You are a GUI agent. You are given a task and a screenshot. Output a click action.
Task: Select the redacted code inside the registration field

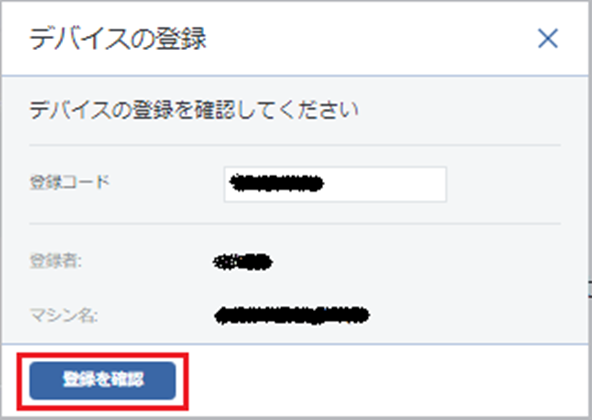[277, 183]
